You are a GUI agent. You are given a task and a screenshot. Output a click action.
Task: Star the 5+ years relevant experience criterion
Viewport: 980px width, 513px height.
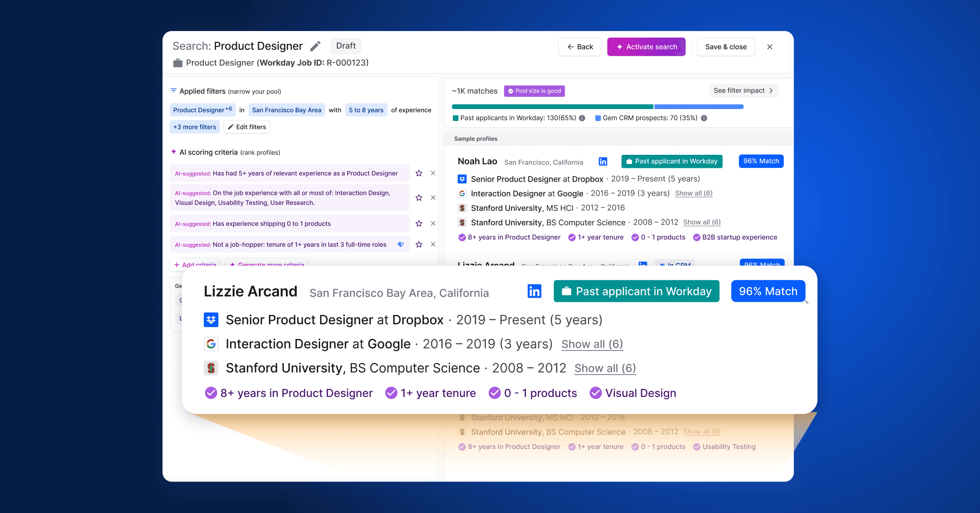click(419, 173)
